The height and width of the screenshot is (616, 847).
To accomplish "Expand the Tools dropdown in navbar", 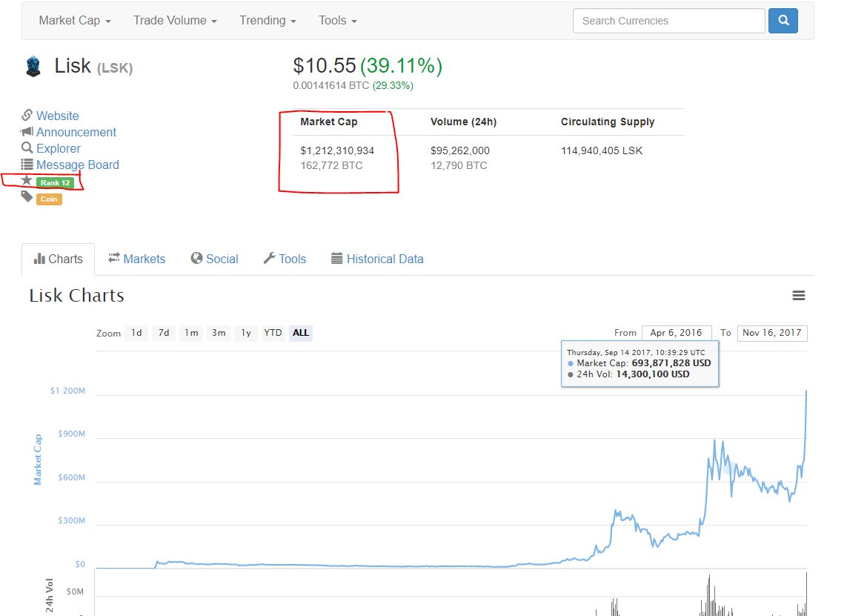I will [338, 21].
